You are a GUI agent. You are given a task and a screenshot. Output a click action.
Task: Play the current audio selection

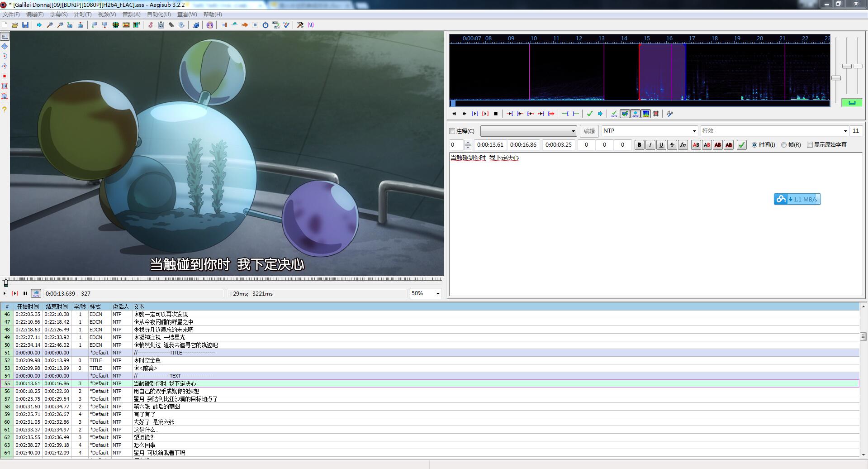[475, 114]
